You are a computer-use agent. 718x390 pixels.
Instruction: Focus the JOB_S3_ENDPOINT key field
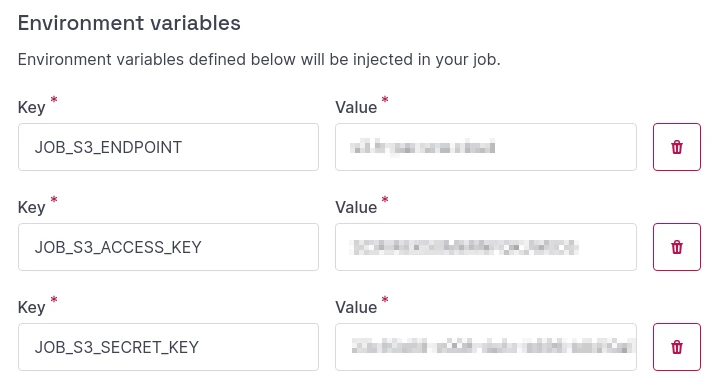point(168,147)
